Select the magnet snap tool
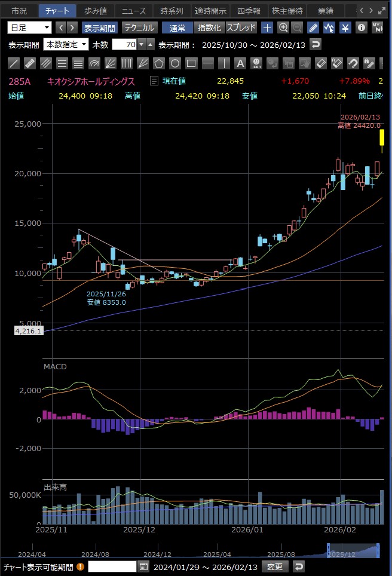Screen dimensions: 392x576 coord(353,63)
